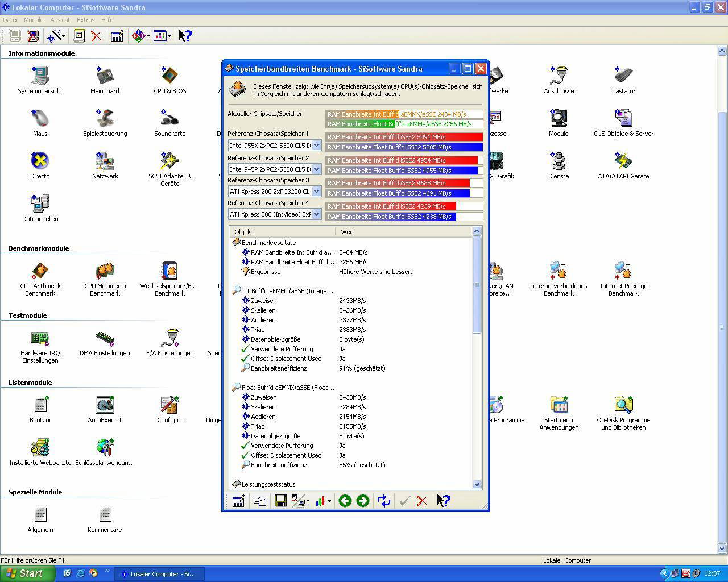Open the Netzwerk module
The height and width of the screenshot is (582, 728).
pos(105,165)
